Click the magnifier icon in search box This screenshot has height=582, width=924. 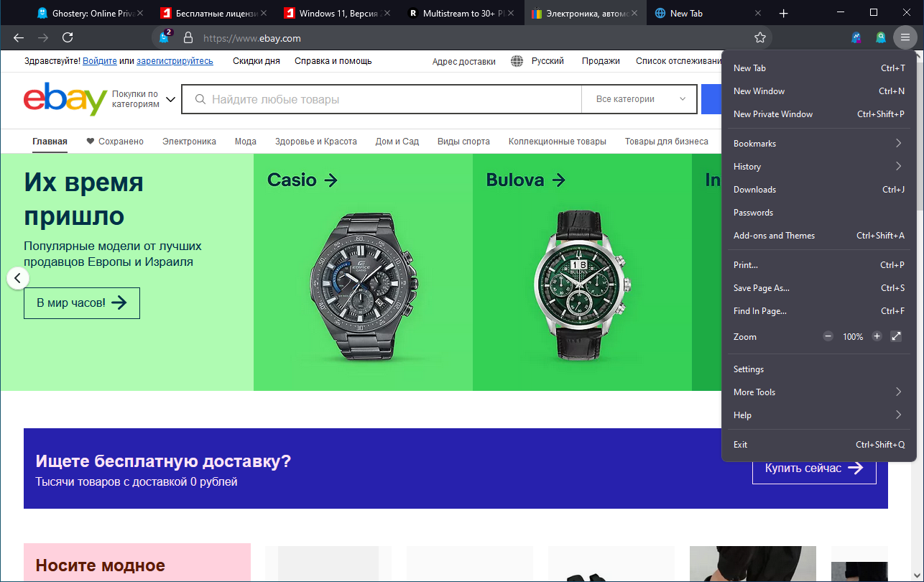(x=200, y=99)
